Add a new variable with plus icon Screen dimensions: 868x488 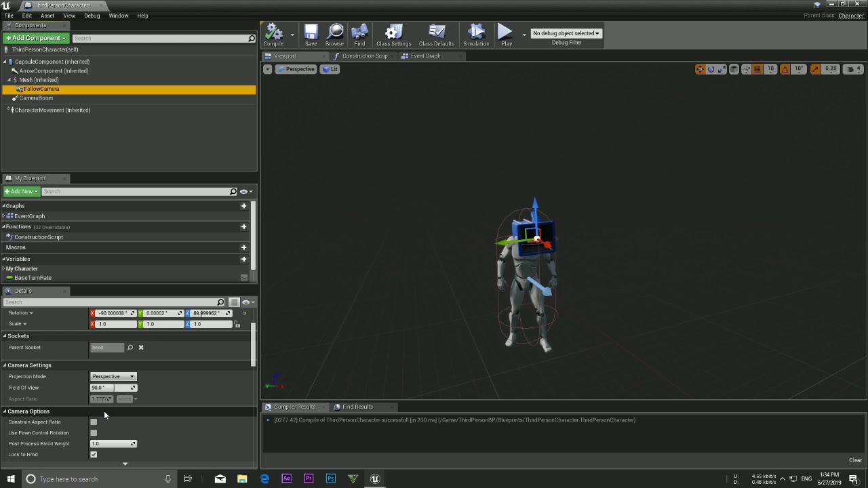[x=243, y=259]
